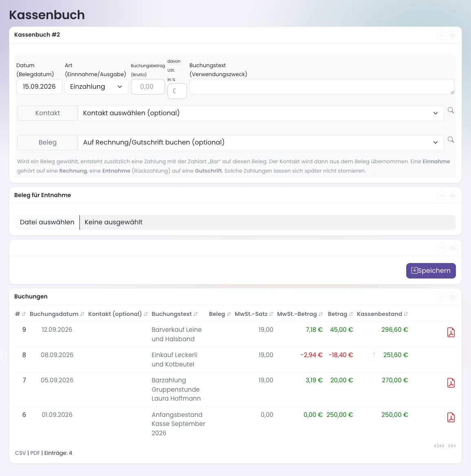Click the booking text "Barverkauf Leine und Halsband"
This screenshot has width=471, height=476.
(x=176, y=335)
